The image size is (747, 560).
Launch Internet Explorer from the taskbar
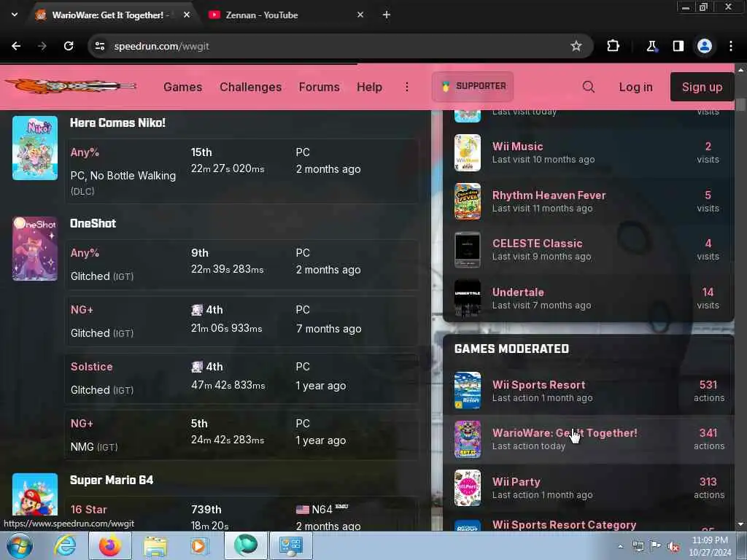coord(65,545)
